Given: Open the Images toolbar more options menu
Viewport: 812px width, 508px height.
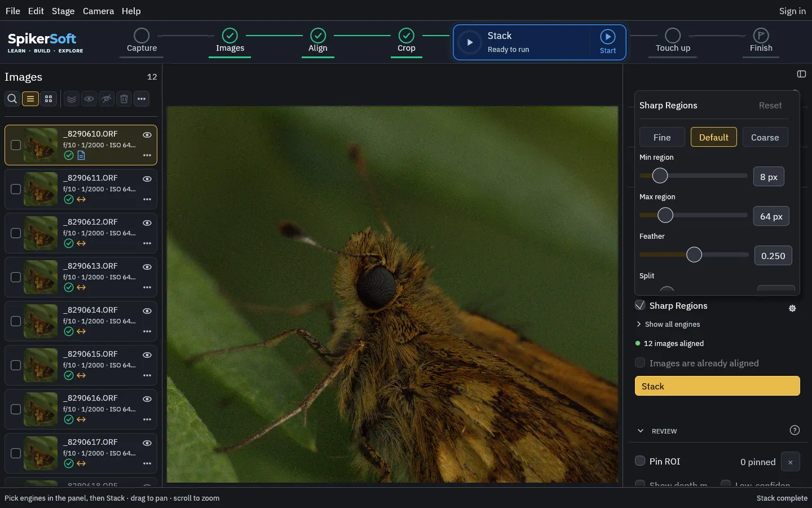Looking at the screenshot, I should 142,99.
